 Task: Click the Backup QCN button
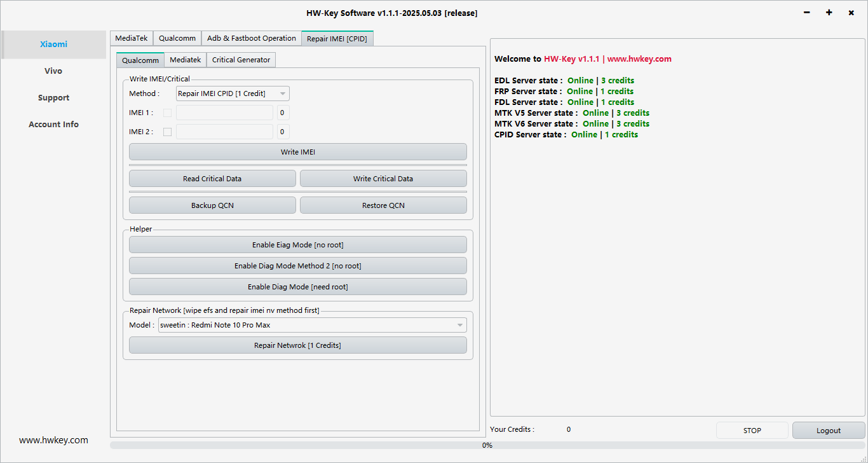[212, 205]
